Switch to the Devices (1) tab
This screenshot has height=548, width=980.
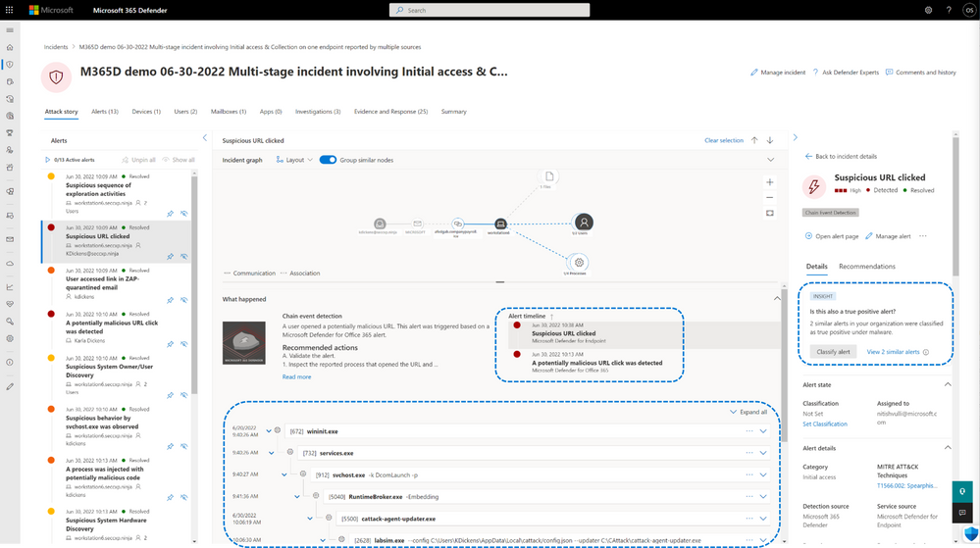(146, 111)
